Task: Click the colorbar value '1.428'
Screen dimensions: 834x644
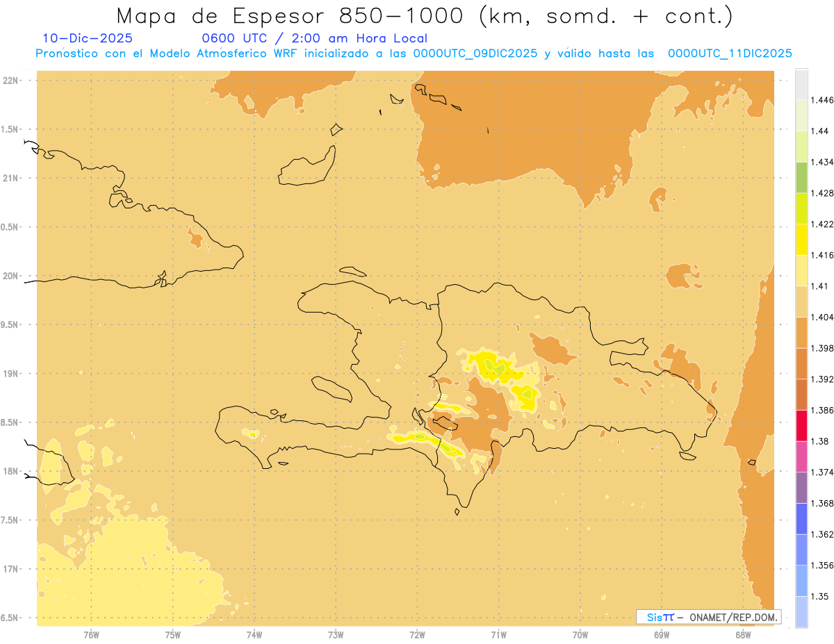Action: click(x=821, y=193)
